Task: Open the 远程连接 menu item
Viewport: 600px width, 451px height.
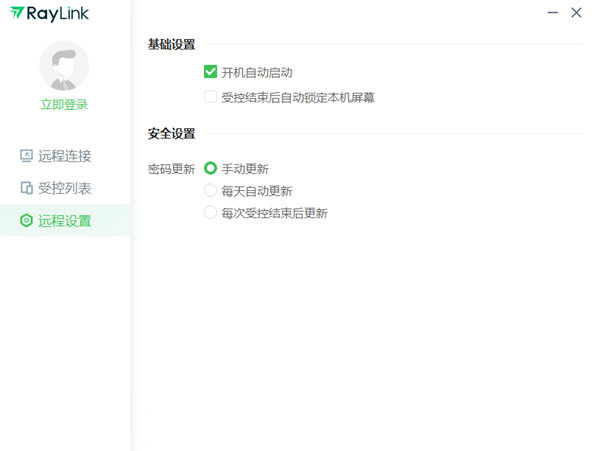Action: (x=65, y=155)
